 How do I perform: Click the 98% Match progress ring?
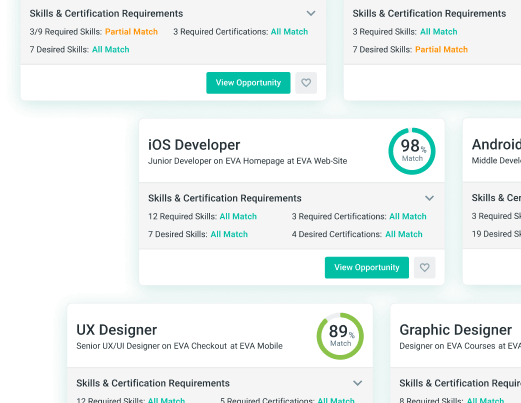pyautogui.click(x=412, y=151)
